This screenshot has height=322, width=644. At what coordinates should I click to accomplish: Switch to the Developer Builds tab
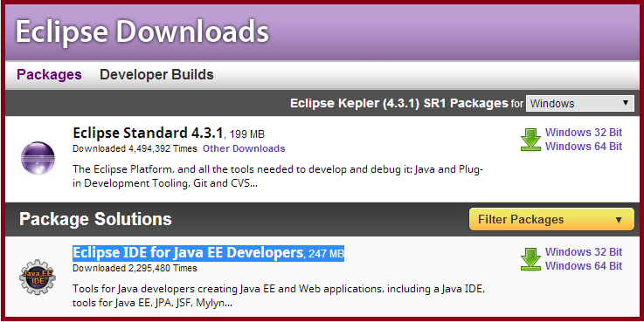tap(156, 75)
